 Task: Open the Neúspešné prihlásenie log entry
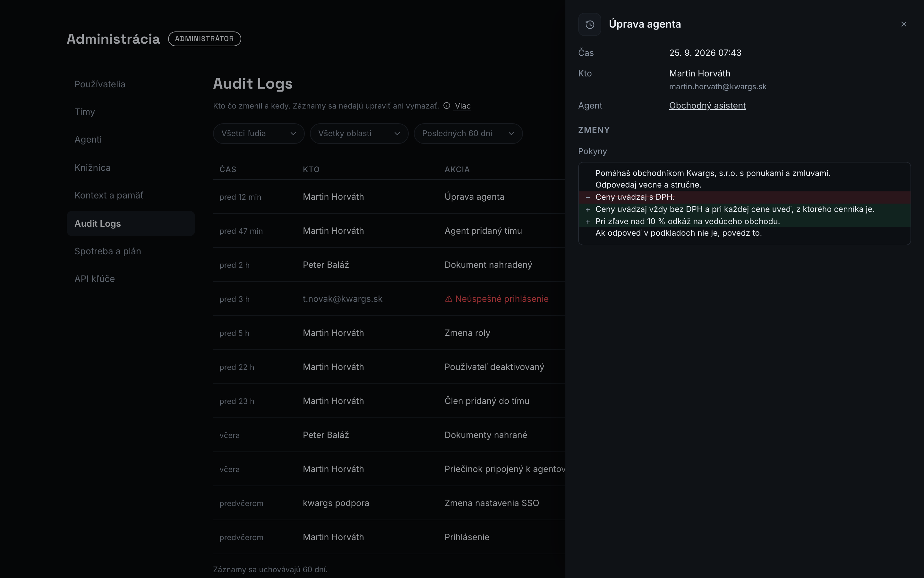(389, 299)
